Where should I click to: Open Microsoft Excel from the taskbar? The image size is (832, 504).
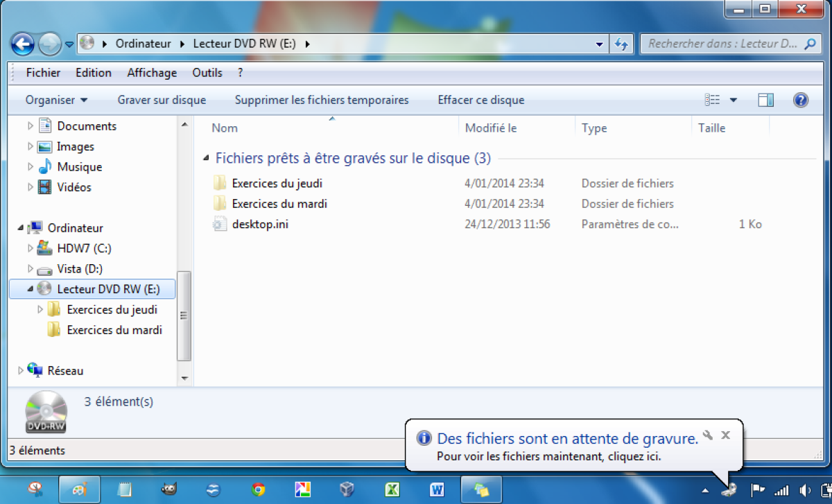[x=392, y=489]
